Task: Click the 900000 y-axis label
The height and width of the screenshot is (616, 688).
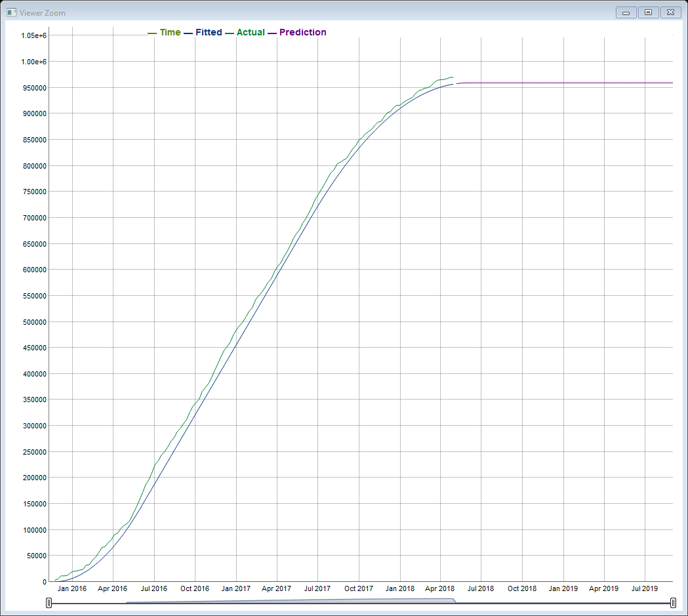Action: point(35,113)
